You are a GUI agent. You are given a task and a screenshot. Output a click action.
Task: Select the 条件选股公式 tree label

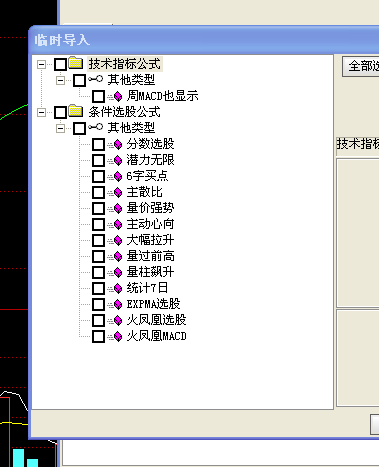[124, 112]
